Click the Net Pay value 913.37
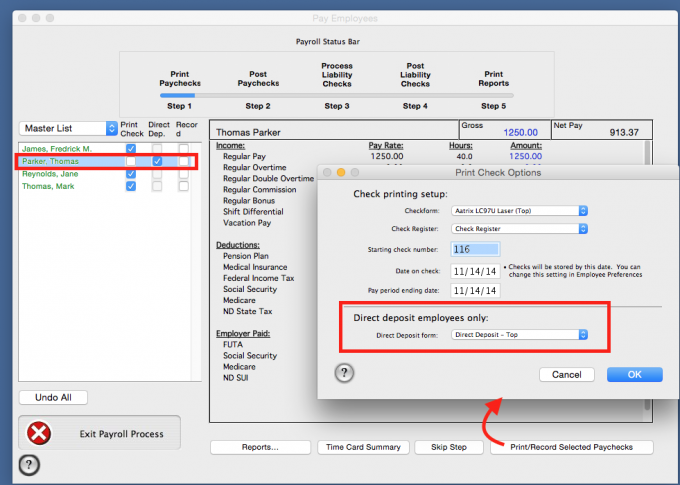The height and width of the screenshot is (485, 680). (624, 132)
